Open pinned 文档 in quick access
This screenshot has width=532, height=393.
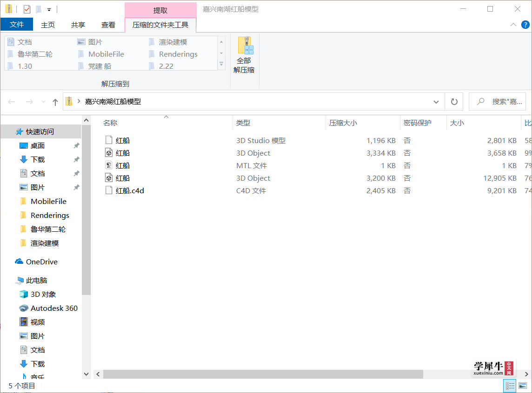pyautogui.click(x=37, y=173)
